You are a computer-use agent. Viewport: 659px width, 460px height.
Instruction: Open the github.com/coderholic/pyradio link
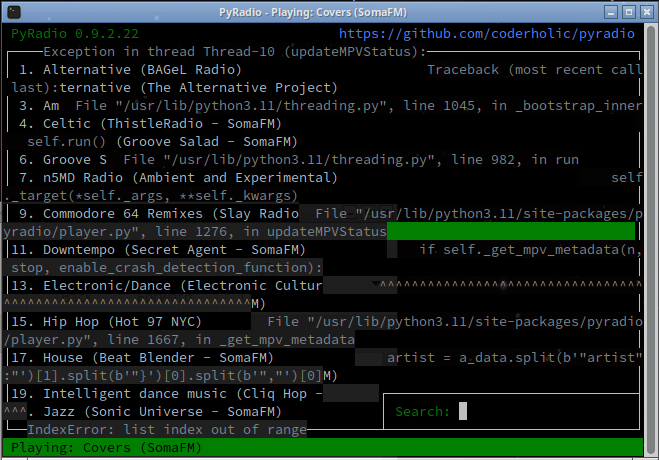click(x=487, y=34)
